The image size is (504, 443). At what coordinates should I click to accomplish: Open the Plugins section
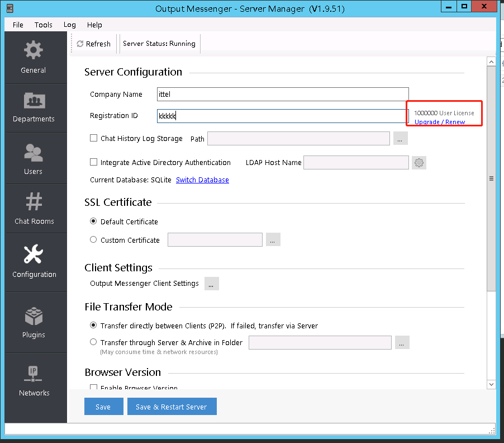coord(35,322)
